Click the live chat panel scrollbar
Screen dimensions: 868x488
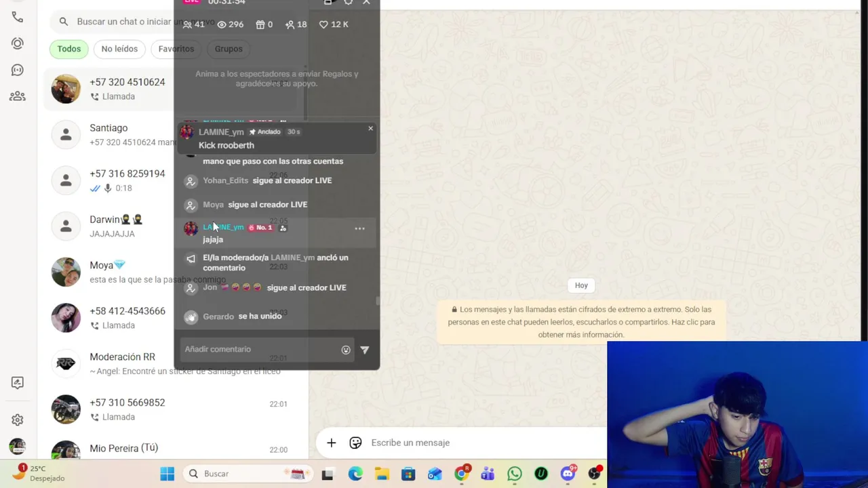(378, 301)
